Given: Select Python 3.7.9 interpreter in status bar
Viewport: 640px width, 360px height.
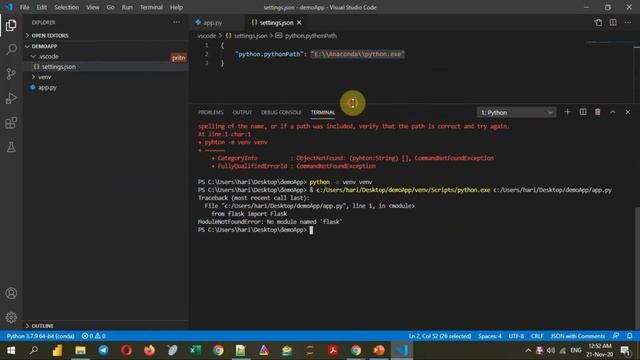Looking at the screenshot, I should [x=40, y=336].
